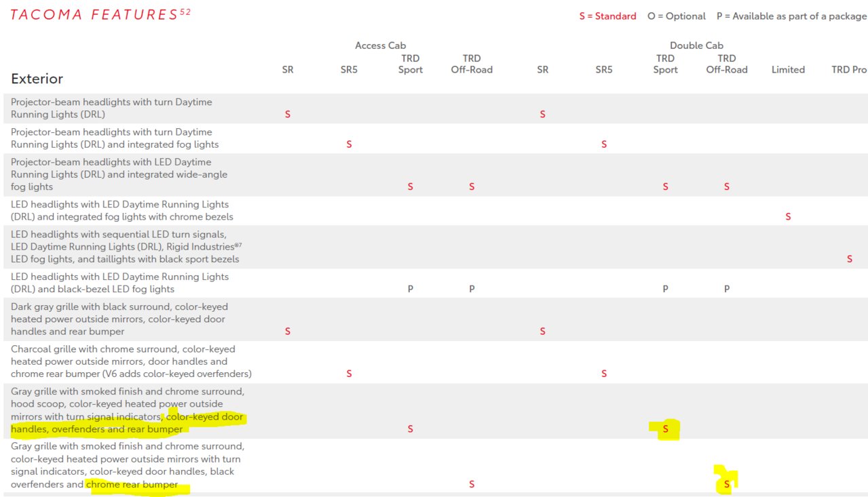The width and height of the screenshot is (868, 497).
Task: Click Access Cab TRD Sport "S" in the hood scoop row
Action: pos(411,429)
